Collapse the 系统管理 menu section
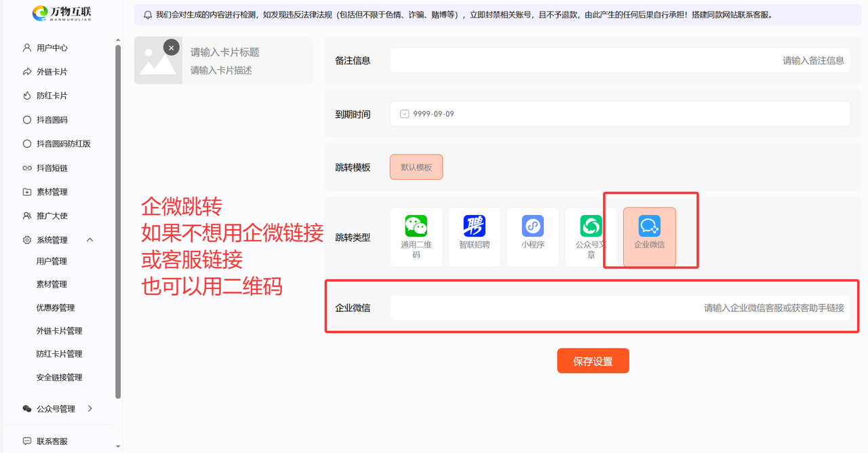Screen dimensions: 868x453 pos(90,240)
